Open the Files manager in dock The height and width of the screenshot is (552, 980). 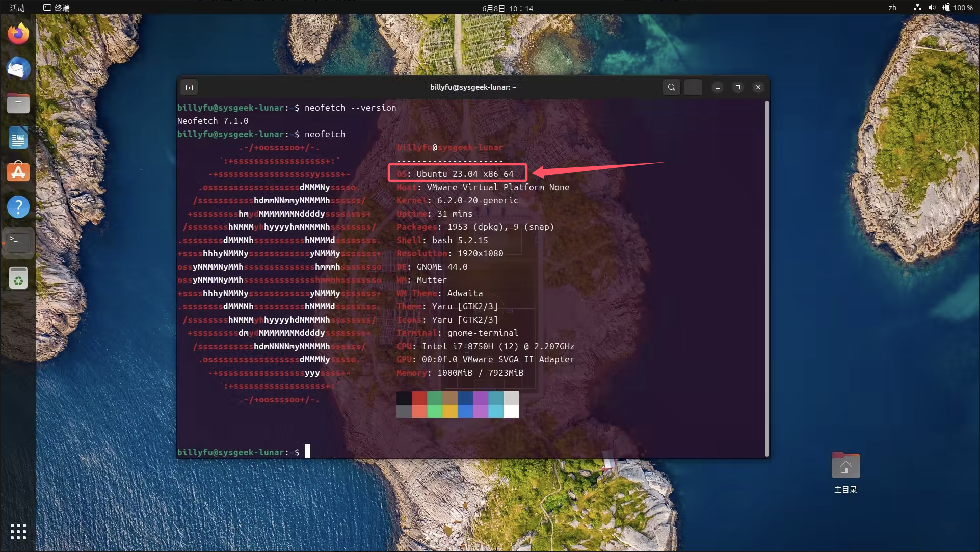click(18, 103)
